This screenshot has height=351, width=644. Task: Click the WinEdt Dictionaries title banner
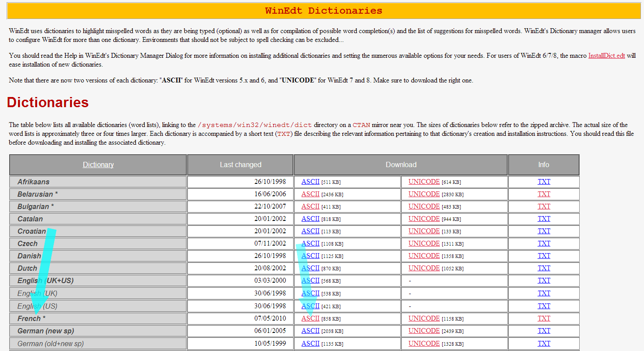[x=324, y=11]
